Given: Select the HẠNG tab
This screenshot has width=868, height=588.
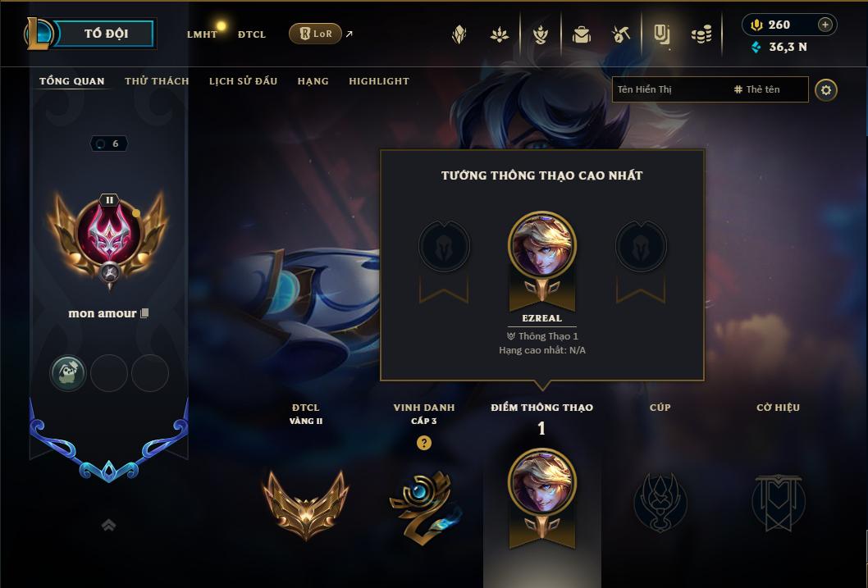Looking at the screenshot, I should click(313, 81).
